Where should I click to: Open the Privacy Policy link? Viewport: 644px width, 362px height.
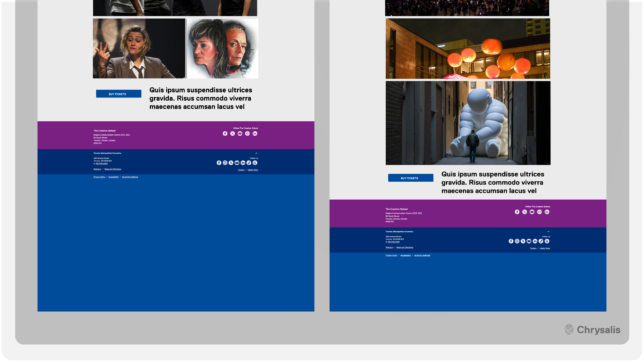click(99, 177)
